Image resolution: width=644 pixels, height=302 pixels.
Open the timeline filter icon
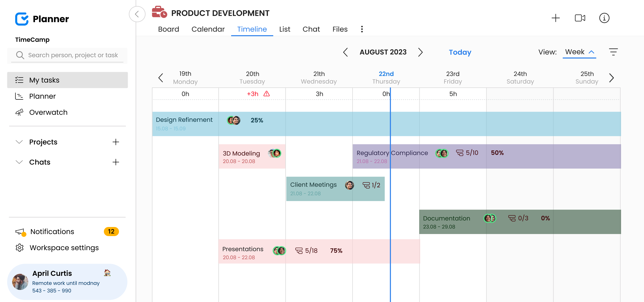point(613,52)
